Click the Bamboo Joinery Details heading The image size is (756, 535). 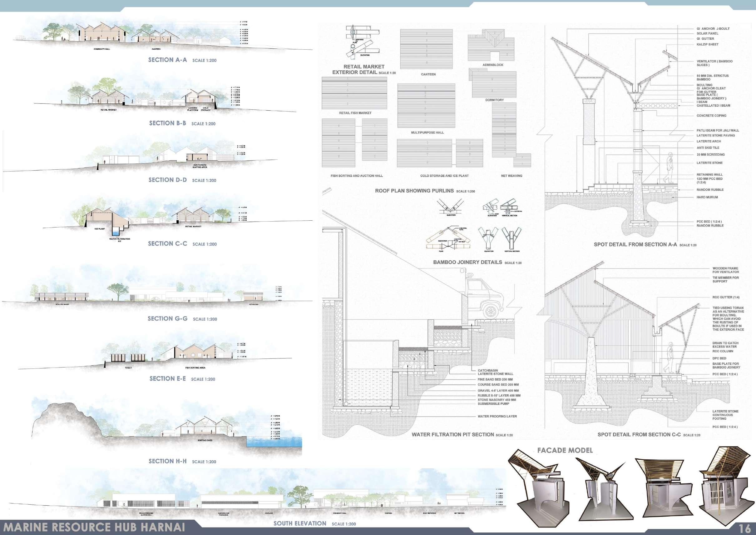[468, 262]
